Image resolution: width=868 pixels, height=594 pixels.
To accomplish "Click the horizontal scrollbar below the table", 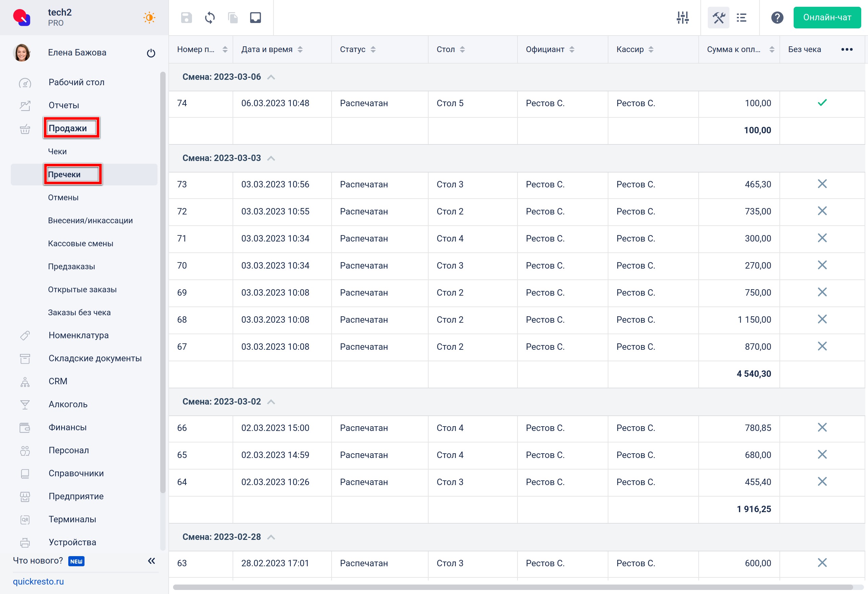I will point(513,587).
